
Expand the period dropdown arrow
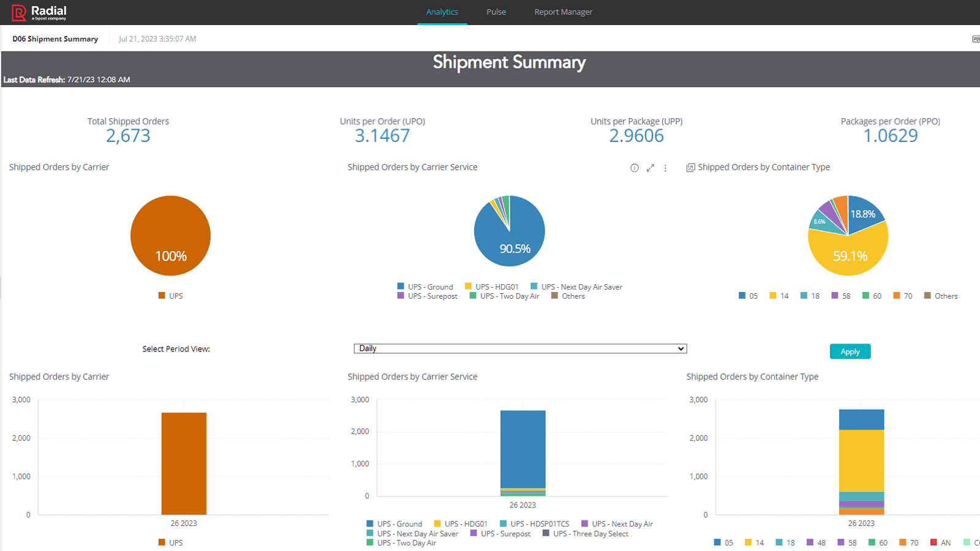(681, 348)
